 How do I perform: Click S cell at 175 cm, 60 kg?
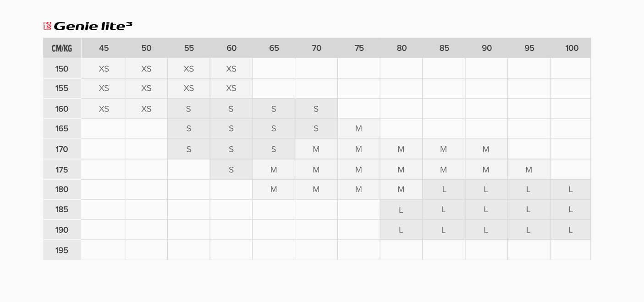coord(231,170)
